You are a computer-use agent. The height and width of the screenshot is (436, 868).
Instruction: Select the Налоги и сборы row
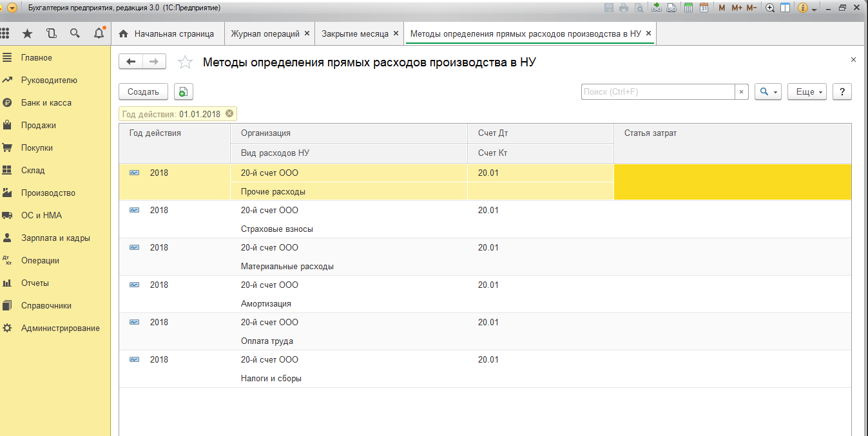(x=485, y=369)
